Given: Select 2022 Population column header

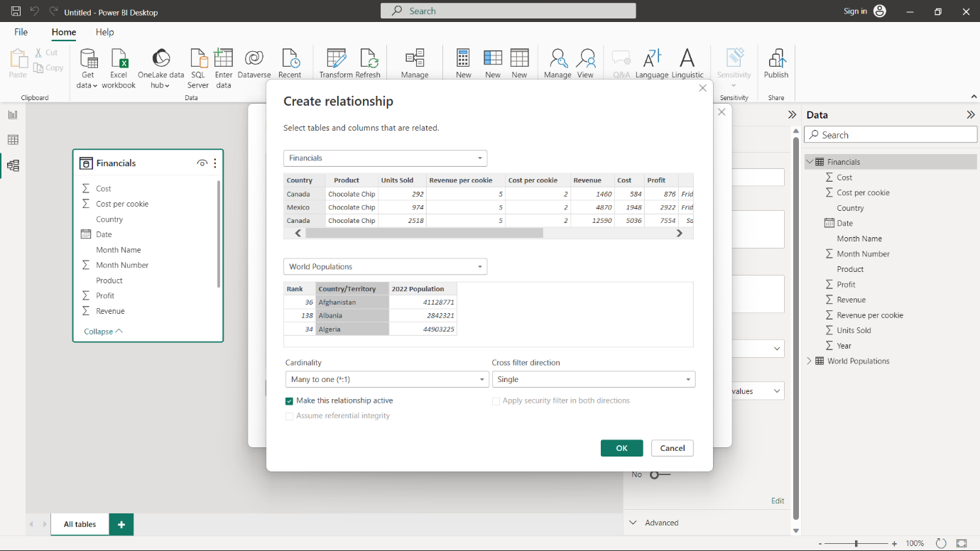Looking at the screenshot, I should pyautogui.click(x=423, y=289).
